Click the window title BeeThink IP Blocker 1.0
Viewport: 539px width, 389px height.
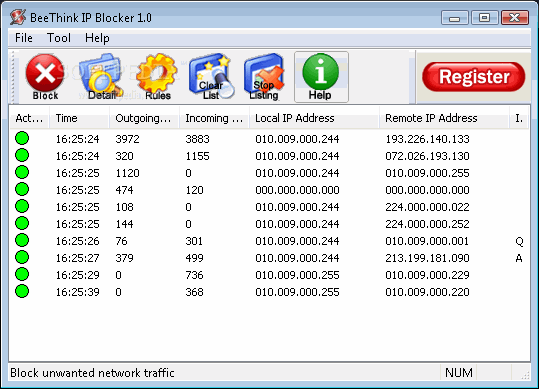point(91,18)
